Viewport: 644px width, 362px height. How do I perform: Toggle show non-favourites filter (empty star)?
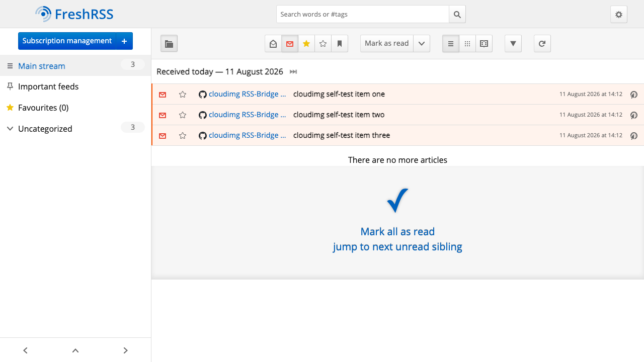coord(323,44)
